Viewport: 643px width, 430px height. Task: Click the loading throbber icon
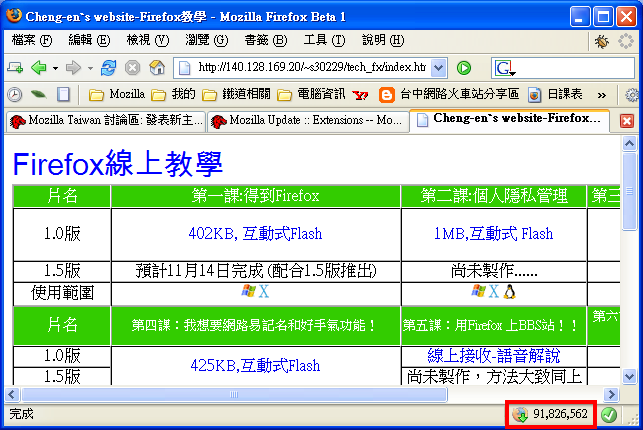pos(626,41)
